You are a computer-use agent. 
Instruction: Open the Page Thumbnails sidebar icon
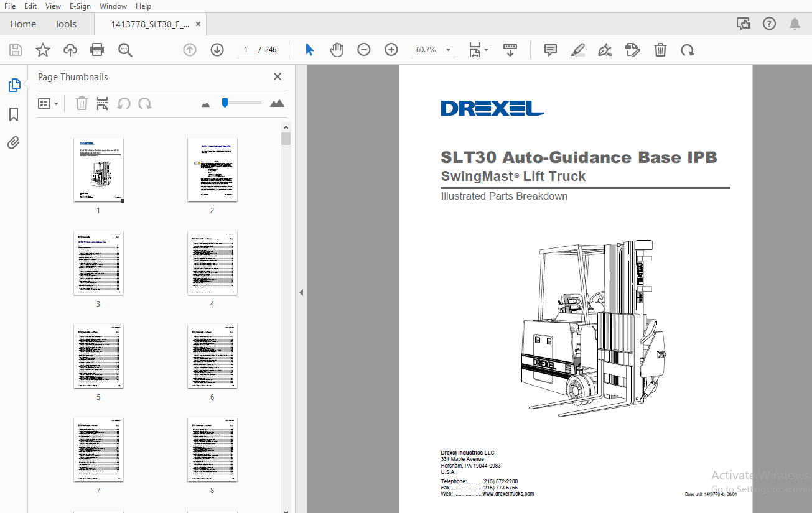(14, 85)
